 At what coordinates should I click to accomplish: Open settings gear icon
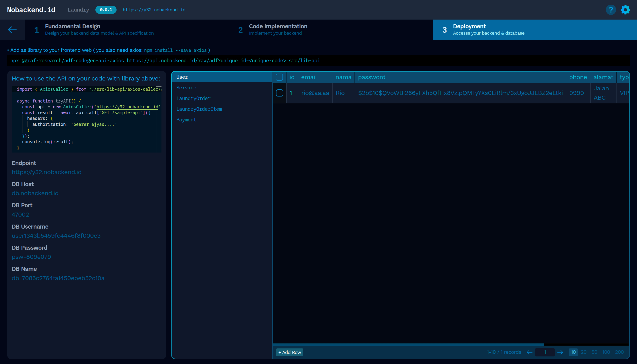[625, 10]
